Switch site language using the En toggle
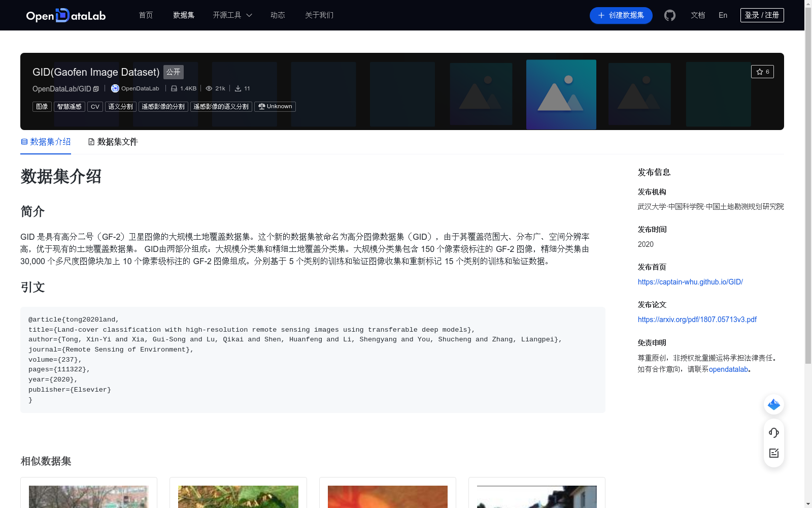Screen dimensions: 812x508 tap(723, 15)
